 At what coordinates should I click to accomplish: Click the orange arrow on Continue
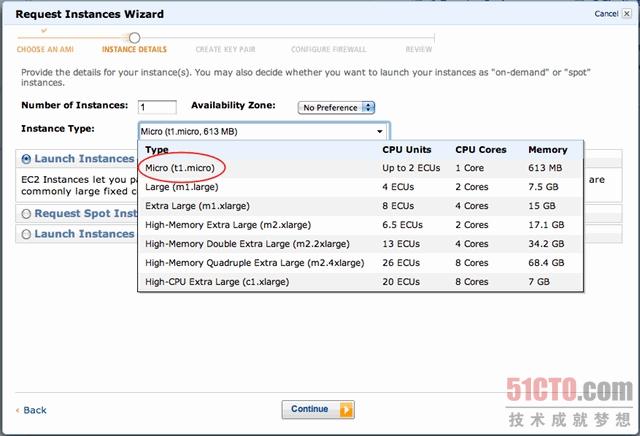click(346, 409)
